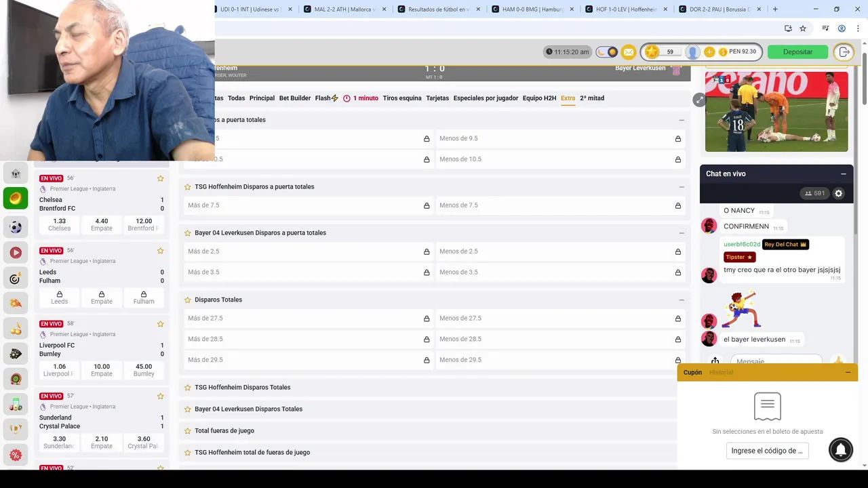Click the gold star points icon
Image resolution: width=868 pixels, height=488 pixels.
tap(652, 52)
